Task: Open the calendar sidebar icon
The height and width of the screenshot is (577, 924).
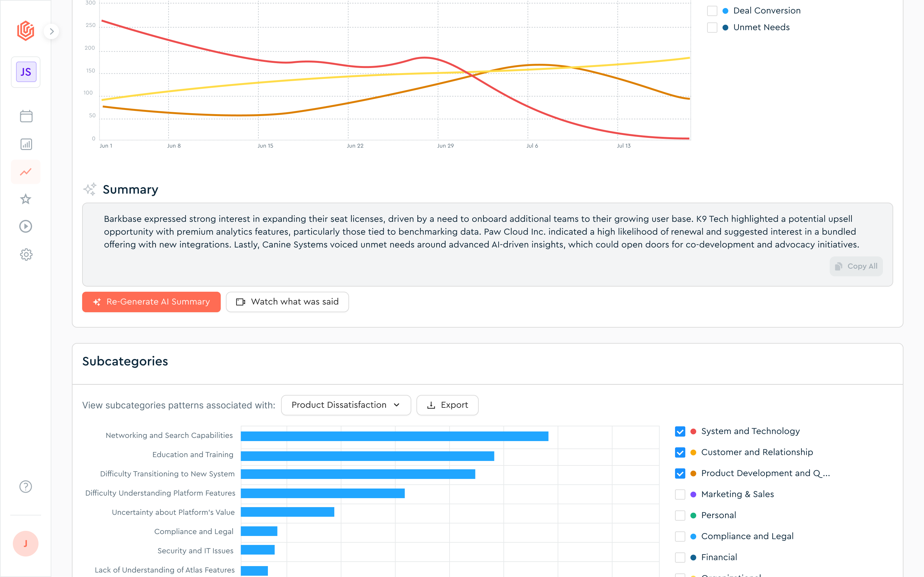Action: tap(26, 116)
